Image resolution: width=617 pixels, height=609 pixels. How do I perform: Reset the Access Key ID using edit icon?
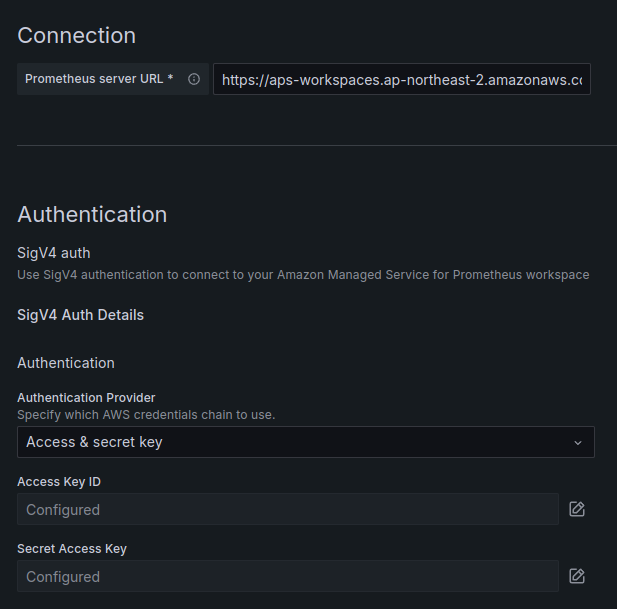pos(577,509)
